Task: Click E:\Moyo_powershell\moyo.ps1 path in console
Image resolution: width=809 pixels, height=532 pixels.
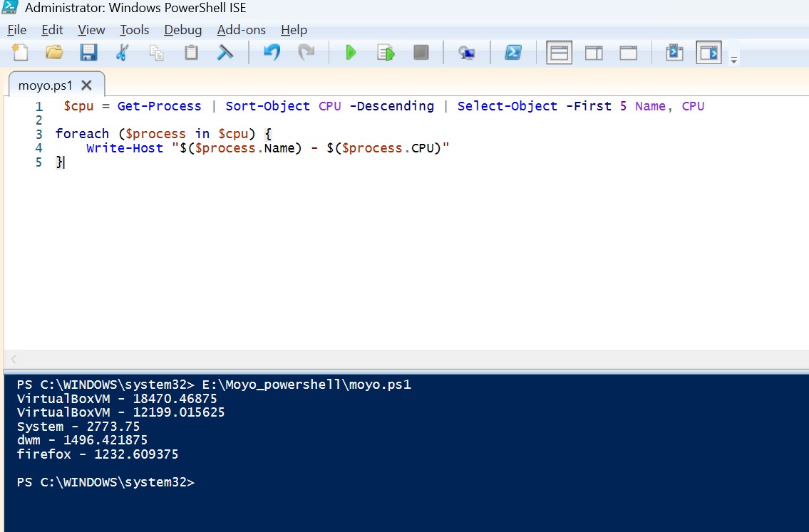Action: (306, 385)
